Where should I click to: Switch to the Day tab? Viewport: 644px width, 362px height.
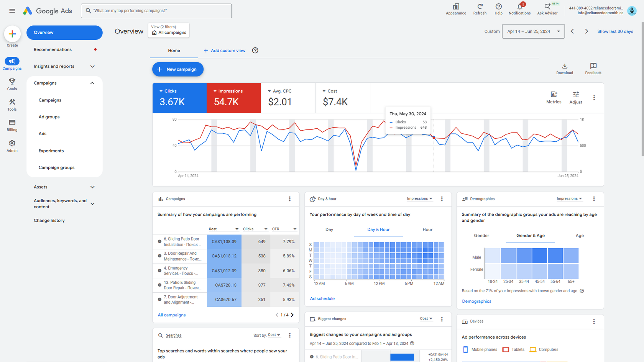click(329, 229)
